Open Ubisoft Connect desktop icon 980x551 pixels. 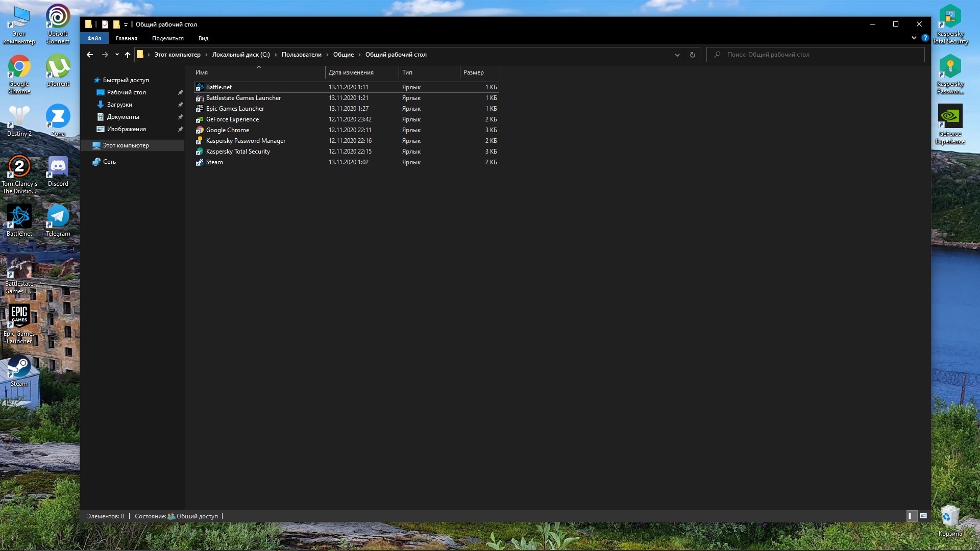tap(58, 24)
